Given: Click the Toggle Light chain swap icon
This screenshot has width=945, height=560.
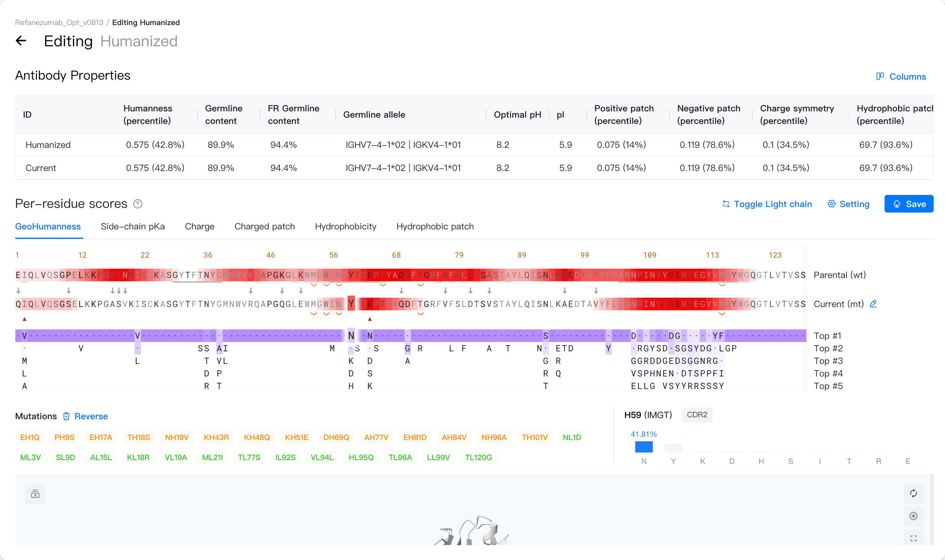Looking at the screenshot, I should coord(726,204).
